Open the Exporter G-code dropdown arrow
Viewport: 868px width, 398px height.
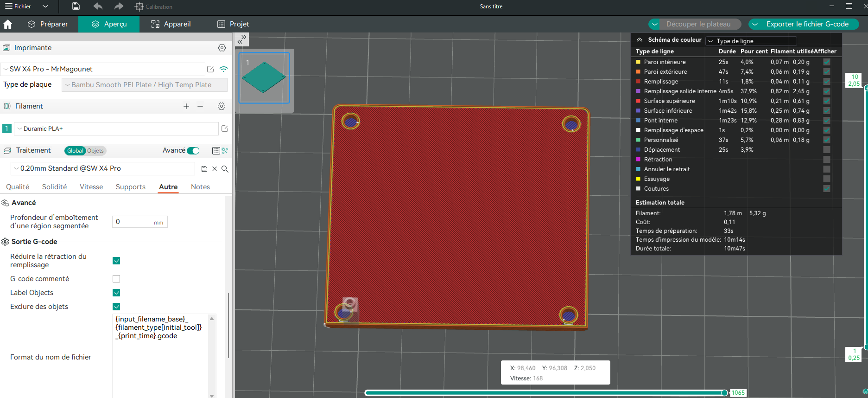coord(755,24)
